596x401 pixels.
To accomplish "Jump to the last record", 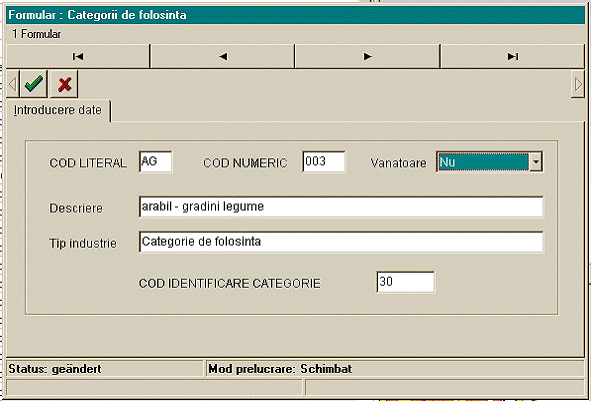I will [x=512, y=56].
